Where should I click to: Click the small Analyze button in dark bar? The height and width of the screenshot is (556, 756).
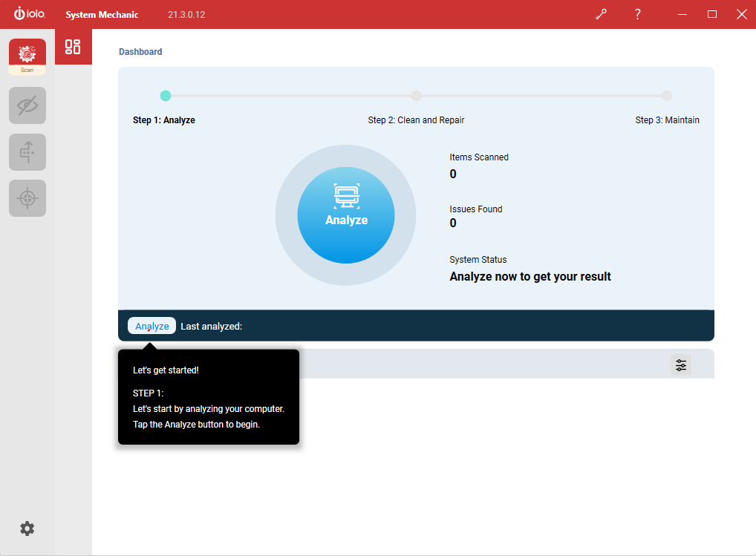coord(152,326)
